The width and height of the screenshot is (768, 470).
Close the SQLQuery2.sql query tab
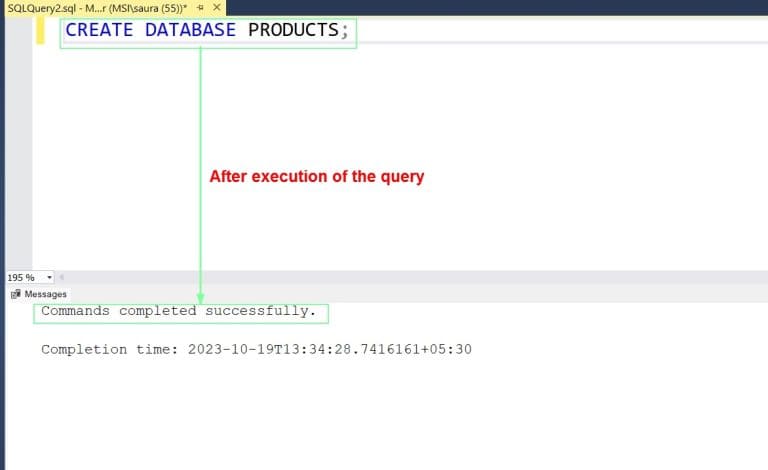216,7
